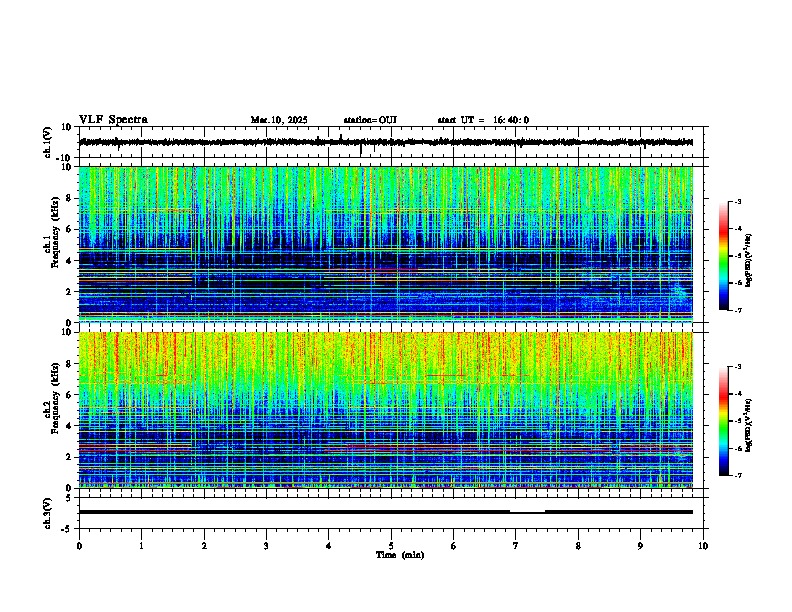Select the date text 'Mar.10, 2025'

[279, 120]
